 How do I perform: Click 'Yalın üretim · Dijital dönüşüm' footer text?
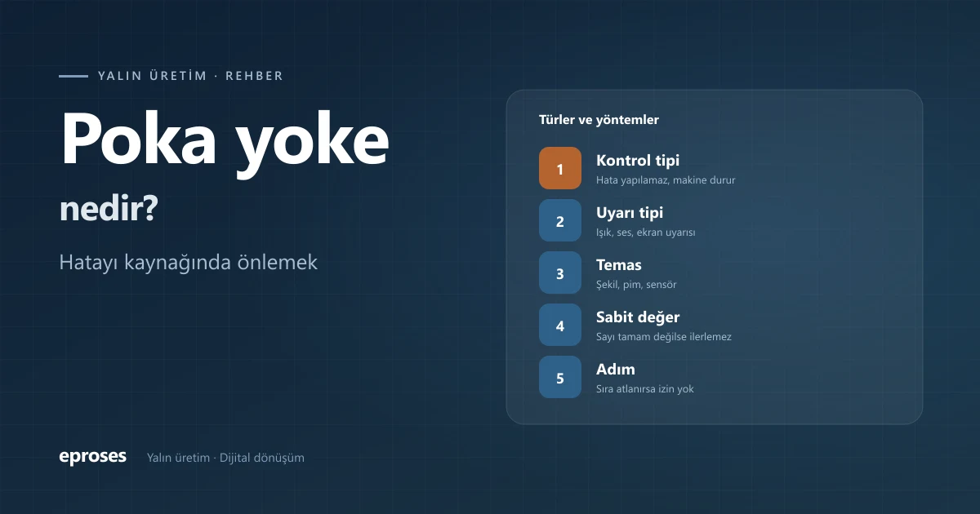[225, 458]
